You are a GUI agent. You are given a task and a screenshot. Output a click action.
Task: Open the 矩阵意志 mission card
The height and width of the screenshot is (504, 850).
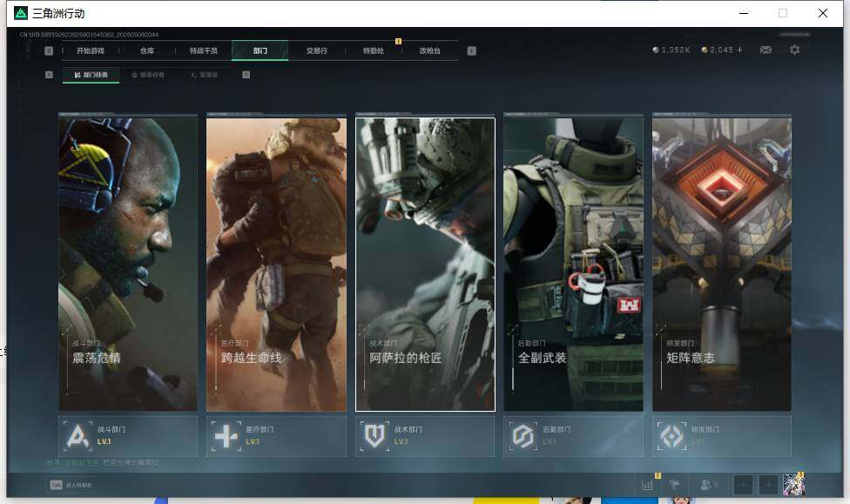722,264
